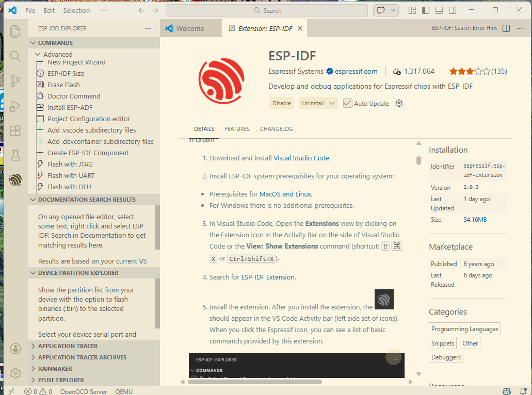Expand the RAINMAKER section
The image size is (532, 395).
93,369
